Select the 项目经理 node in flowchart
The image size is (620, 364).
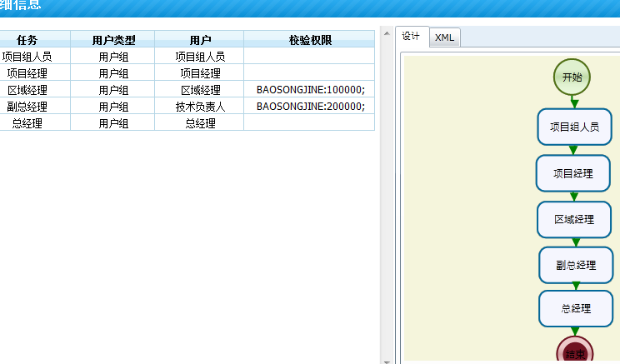pos(573,173)
